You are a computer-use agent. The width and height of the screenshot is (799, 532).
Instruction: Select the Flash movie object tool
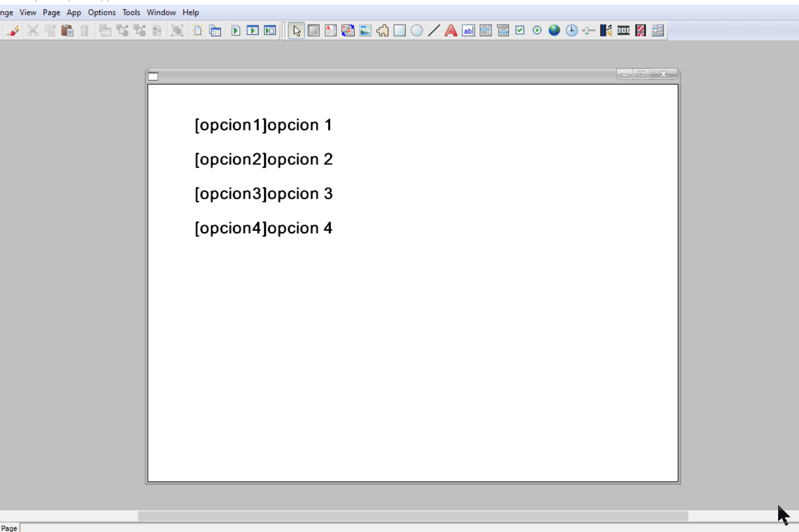point(641,30)
